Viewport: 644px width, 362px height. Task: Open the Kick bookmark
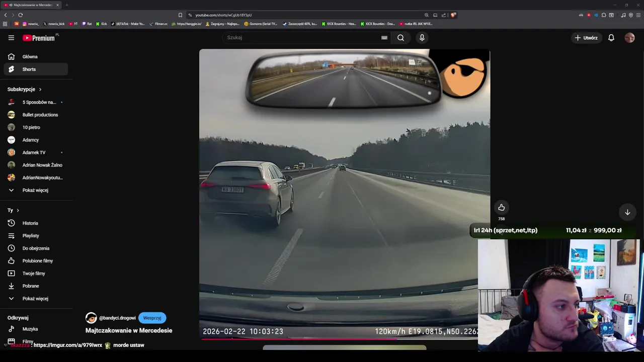(101, 24)
